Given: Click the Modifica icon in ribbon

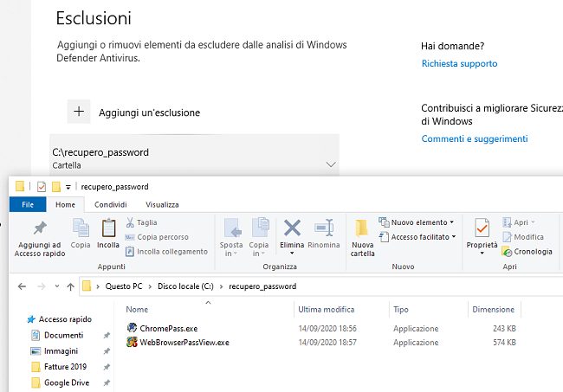Looking at the screenshot, I should [x=507, y=237].
